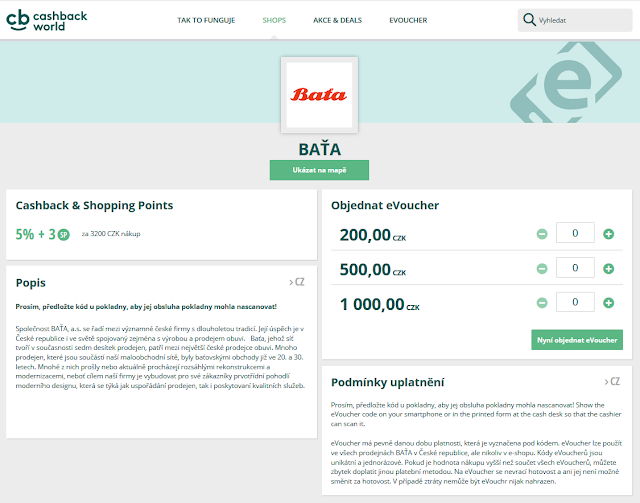Click the 5% + 3 cashback value
Screen dimensions: 640x503
click(x=42, y=234)
